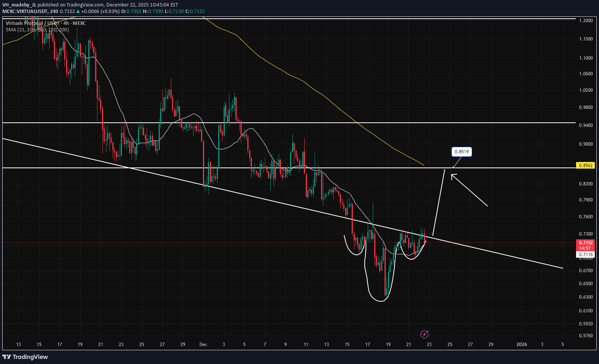
Task: Click the 0.9400 level on price axis
Action: [586, 125]
